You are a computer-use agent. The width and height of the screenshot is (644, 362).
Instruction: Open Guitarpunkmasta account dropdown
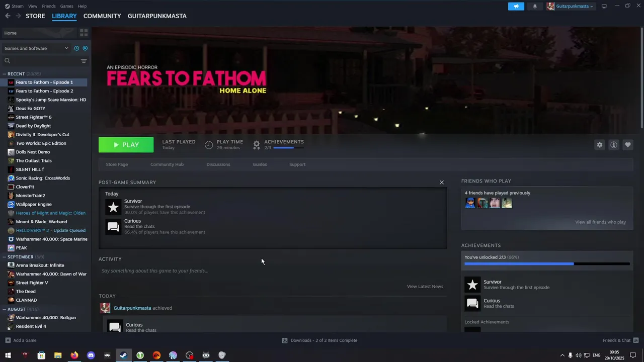point(570,6)
